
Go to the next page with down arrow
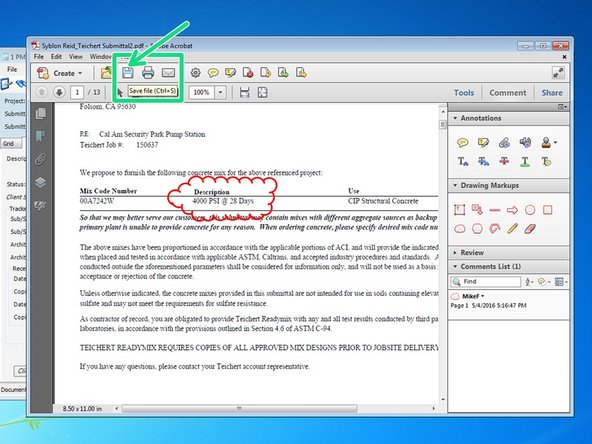point(59,92)
